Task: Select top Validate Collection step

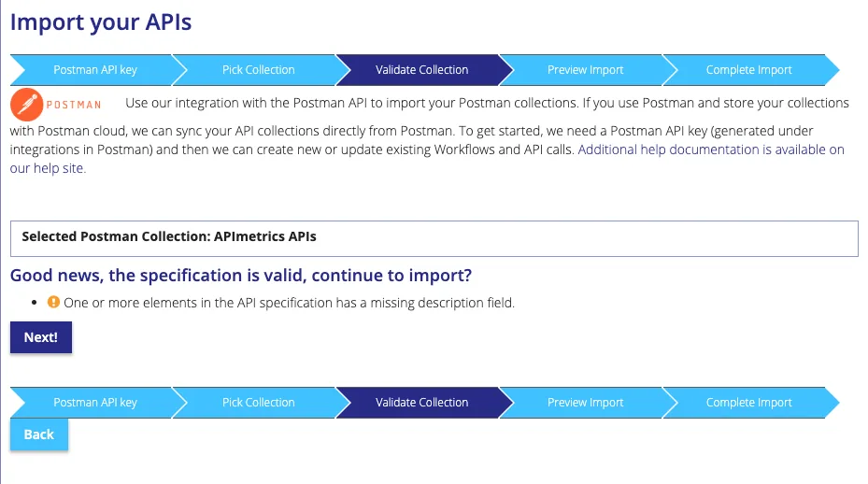Action: point(421,70)
